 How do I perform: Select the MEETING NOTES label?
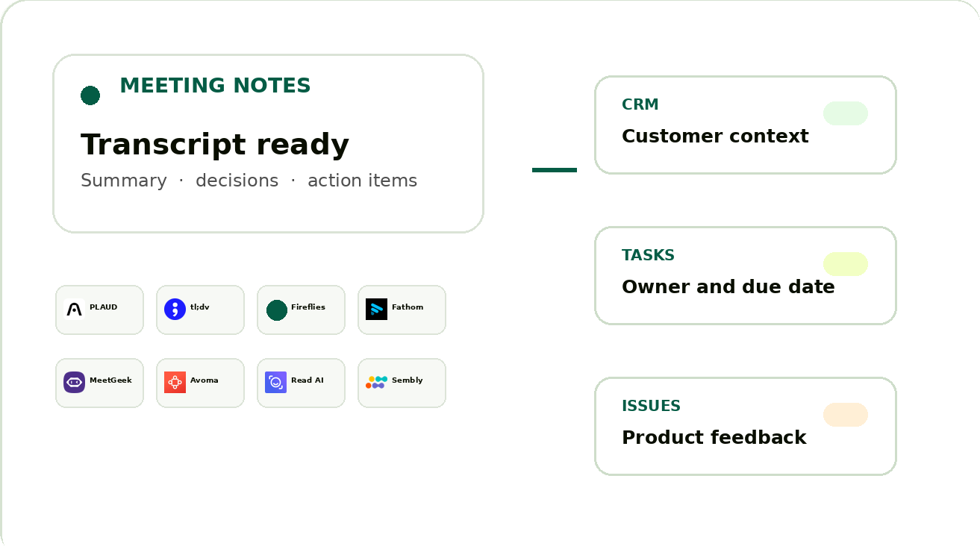pyautogui.click(x=215, y=86)
